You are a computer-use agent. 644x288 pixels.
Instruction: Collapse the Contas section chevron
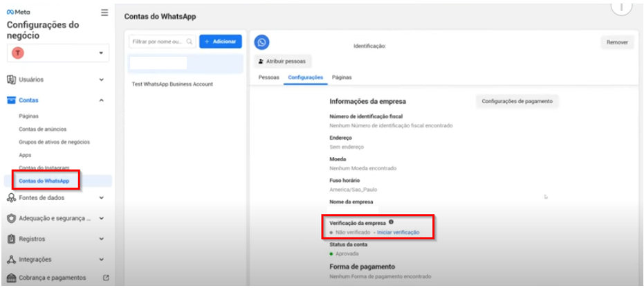pos(102,100)
